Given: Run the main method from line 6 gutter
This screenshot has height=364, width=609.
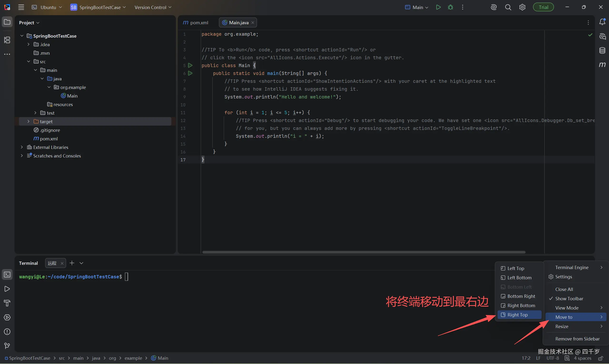Looking at the screenshot, I should pyautogui.click(x=190, y=73).
